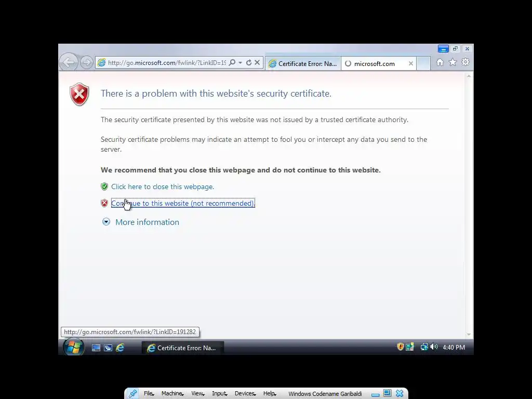Switch to the Certificate Error tab
Viewport: 532px width, 399px height.
[x=303, y=63]
